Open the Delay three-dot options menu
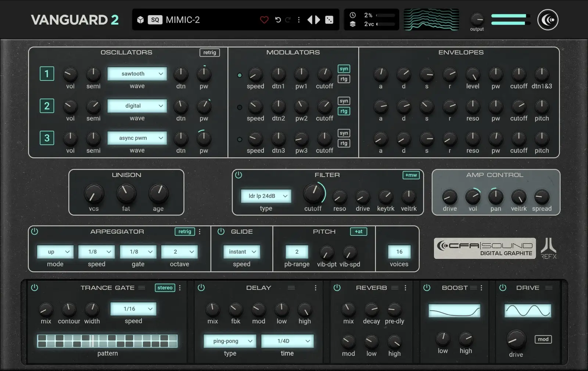 click(x=315, y=288)
